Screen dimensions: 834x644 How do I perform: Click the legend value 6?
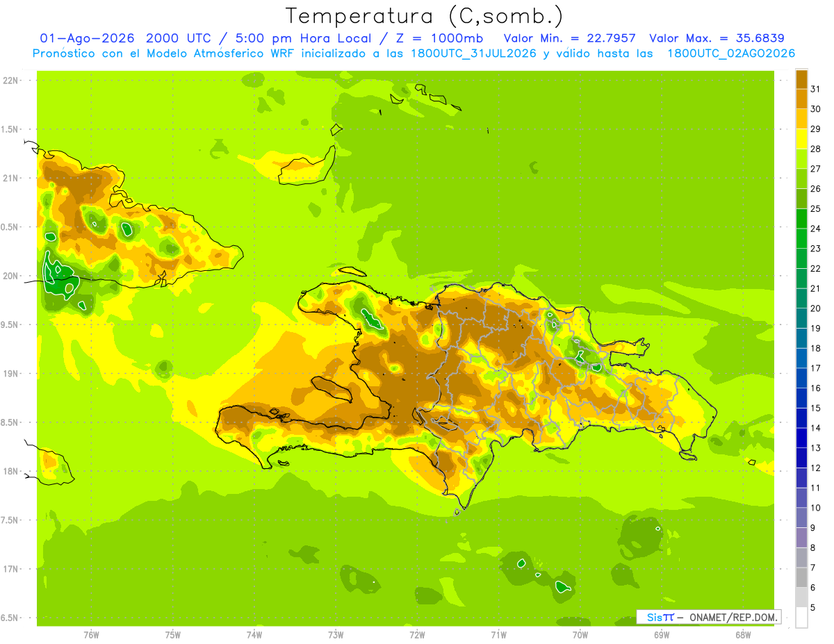pyautogui.click(x=812, y=588)
